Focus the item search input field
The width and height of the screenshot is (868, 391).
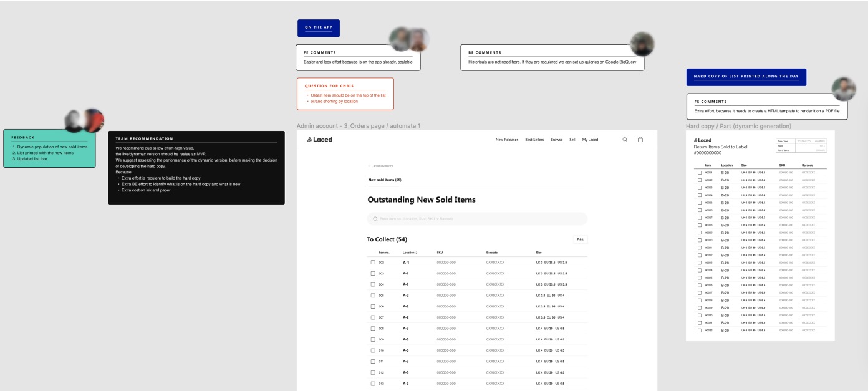[477, 219]
